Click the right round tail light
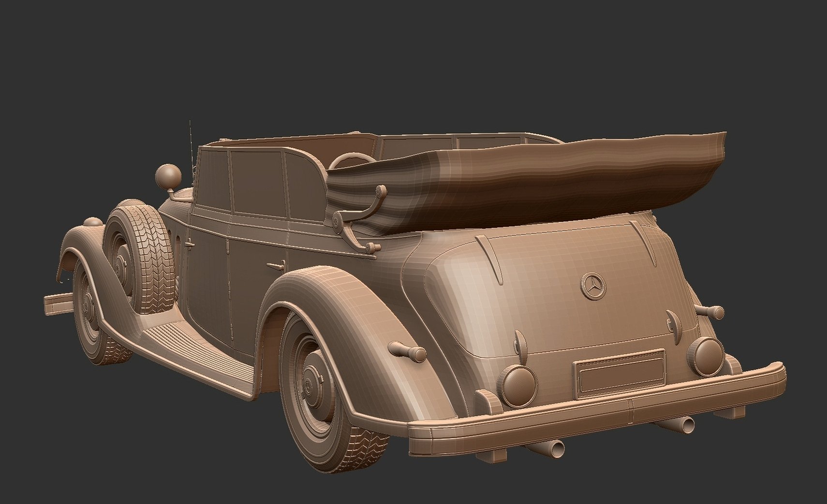Viewport: 827px width, 504px height. pos(707,357)
